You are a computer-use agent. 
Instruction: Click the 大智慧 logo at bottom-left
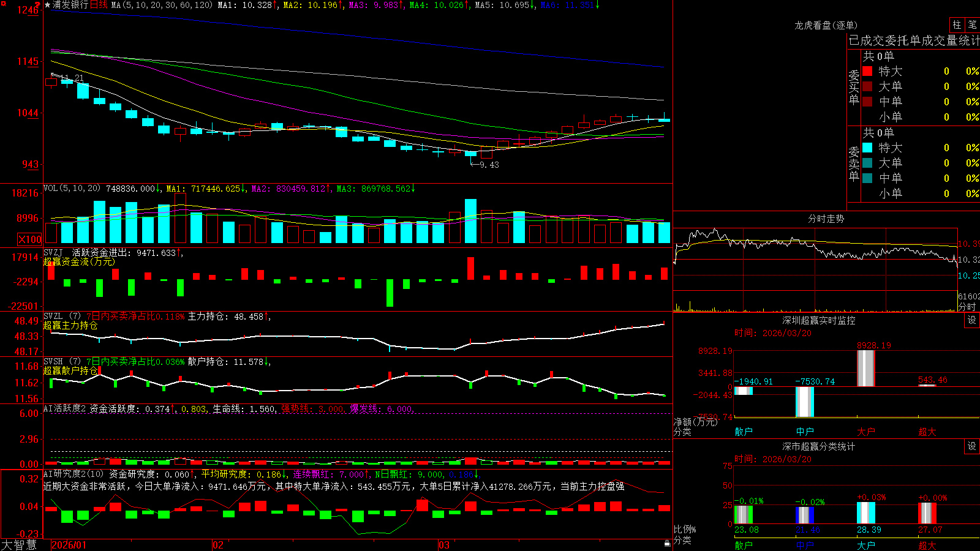[19, 545]
